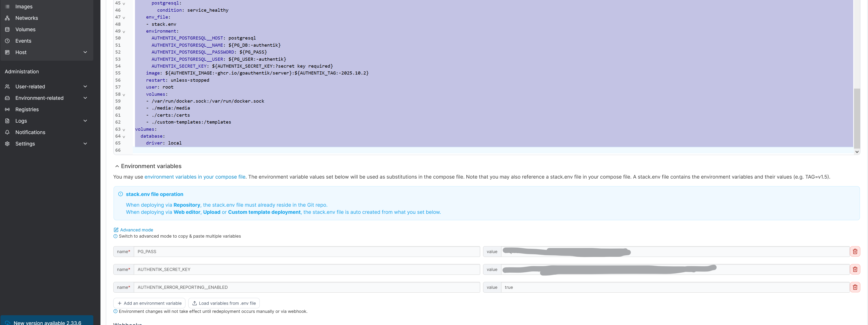The image size is (868, 325).
Task: Collapse the Environment variables section
Action: [x=117, y=166]
